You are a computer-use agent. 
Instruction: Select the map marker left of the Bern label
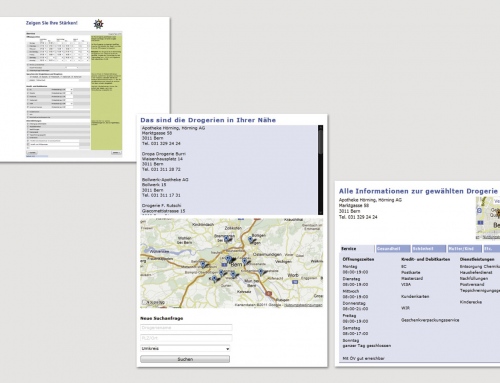pyautogui.click(x=228, y=259)
